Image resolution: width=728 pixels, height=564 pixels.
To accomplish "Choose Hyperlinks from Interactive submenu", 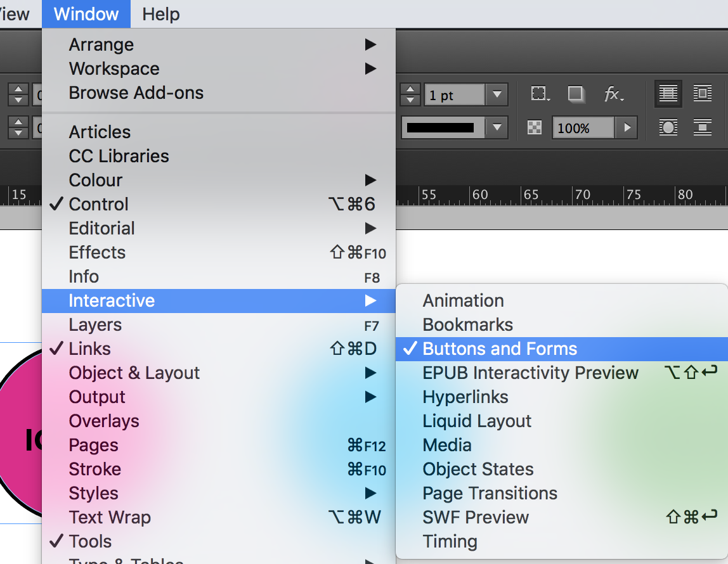I will click(465, 397).
